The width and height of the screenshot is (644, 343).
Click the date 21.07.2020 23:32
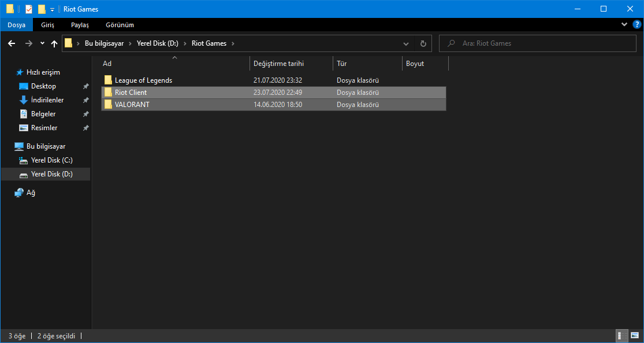click(278, 80)
